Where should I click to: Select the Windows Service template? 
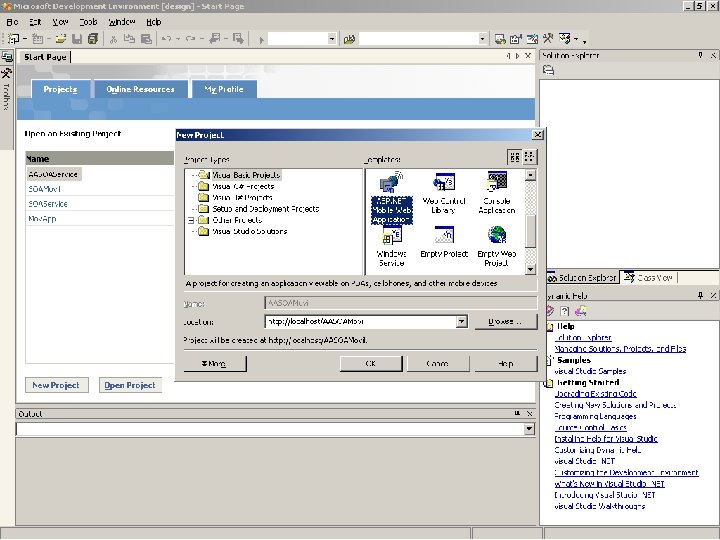click(391, 247)
